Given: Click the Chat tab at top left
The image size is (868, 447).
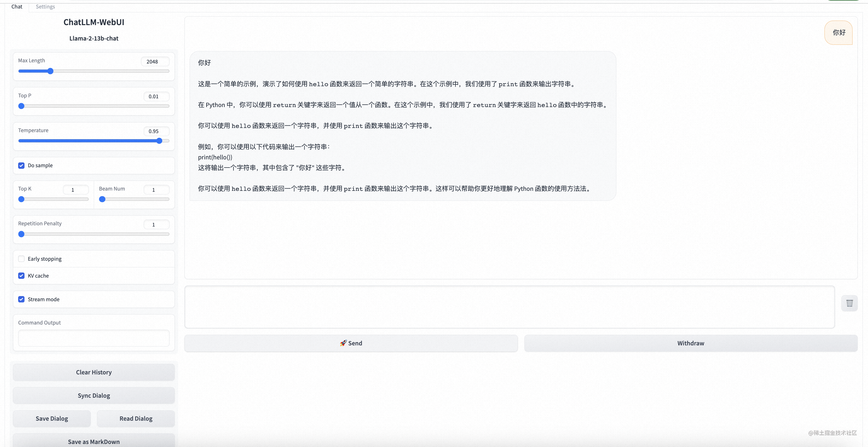Looking at the screenshot, I should (x=17, y=7).
